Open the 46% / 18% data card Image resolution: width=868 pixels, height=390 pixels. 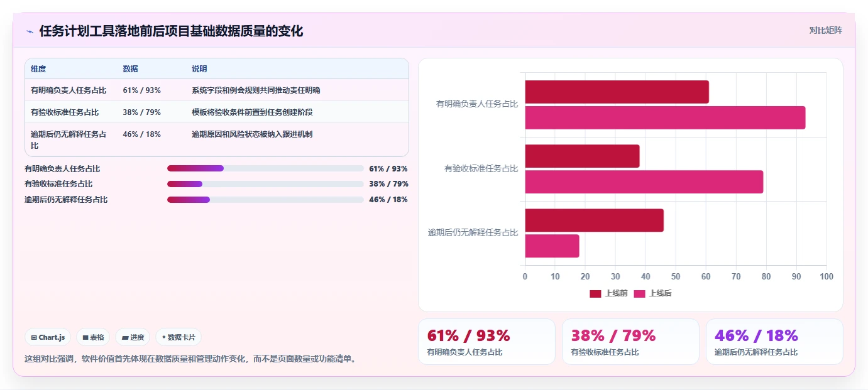pyautogui.click(x=774, y=342)
